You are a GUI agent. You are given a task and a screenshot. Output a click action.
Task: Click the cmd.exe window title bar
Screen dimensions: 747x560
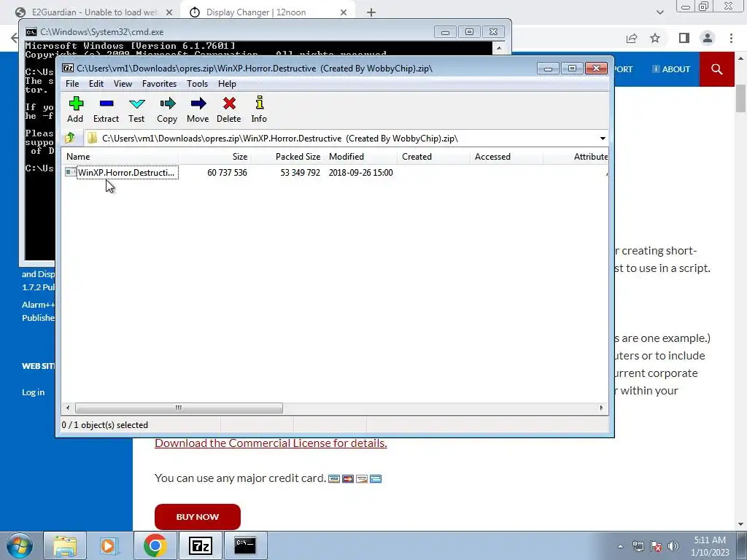pos(228,32)
